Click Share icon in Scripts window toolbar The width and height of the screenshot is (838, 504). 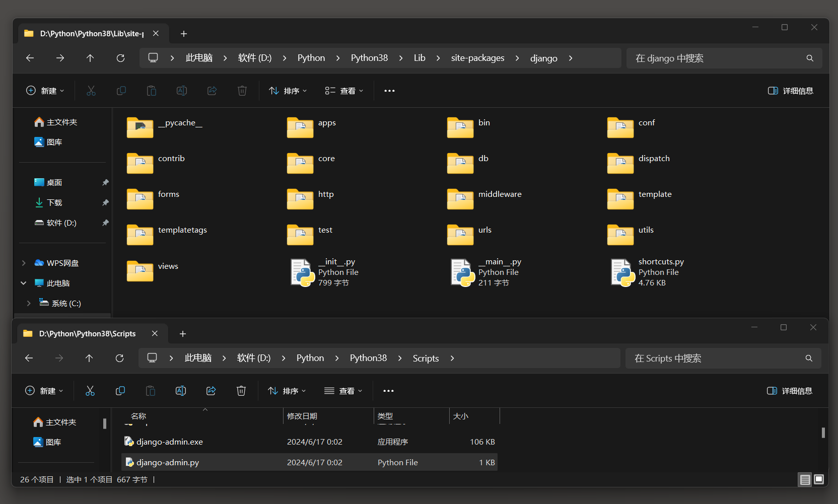pyautogui.click(x=211, y=391)
